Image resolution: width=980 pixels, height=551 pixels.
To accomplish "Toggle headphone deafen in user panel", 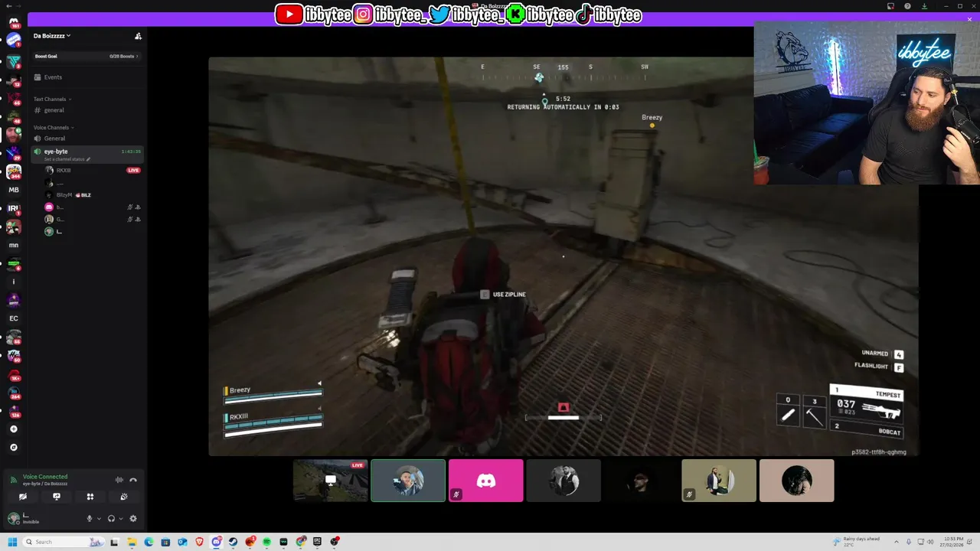I will tap(111, 519).
